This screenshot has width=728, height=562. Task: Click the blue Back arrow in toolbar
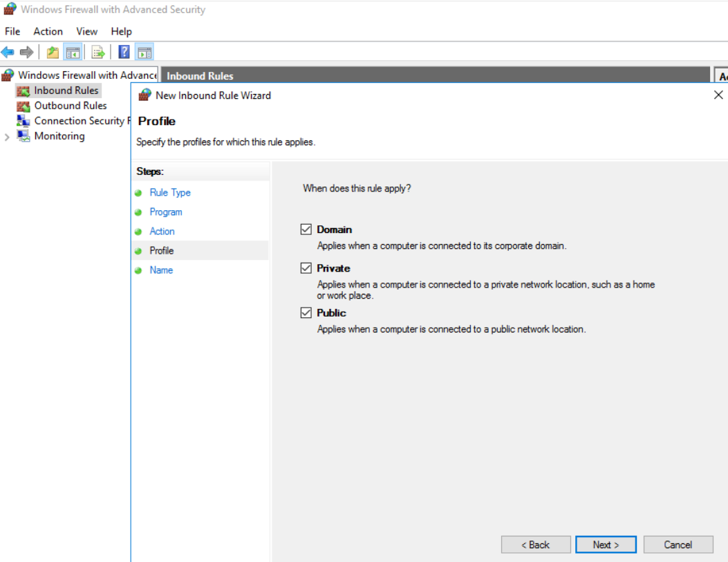[8, 53]
